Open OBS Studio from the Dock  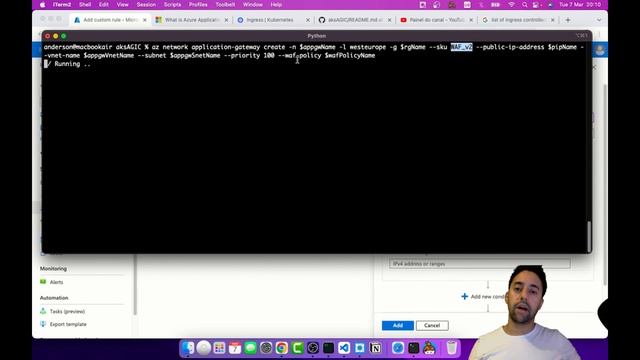[x=313, y=348]
